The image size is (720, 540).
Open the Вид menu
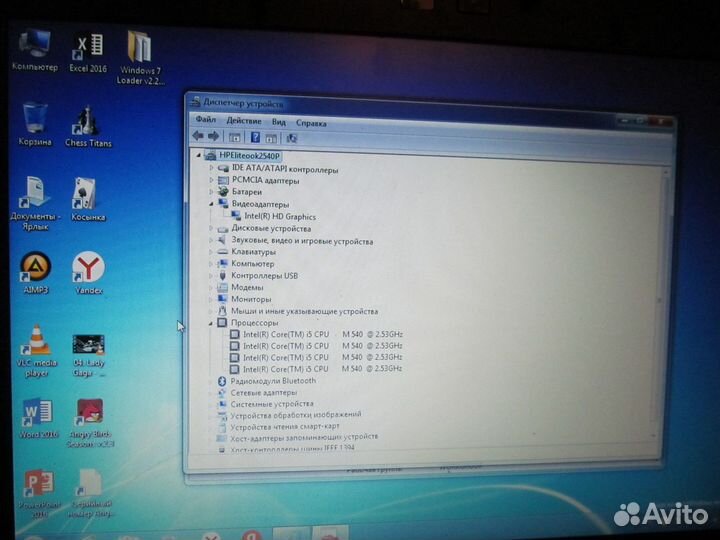pos(279,122)
